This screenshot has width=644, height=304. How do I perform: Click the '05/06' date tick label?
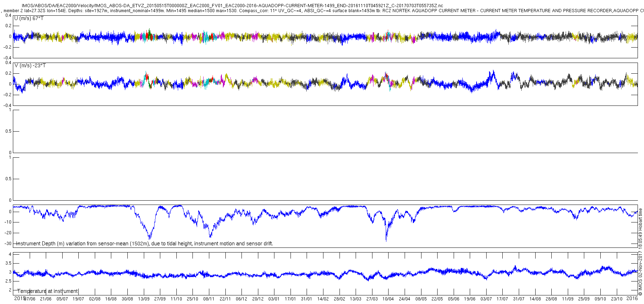(x=454, y=299)
